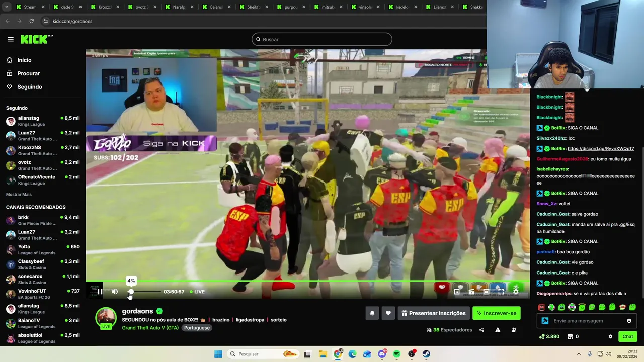644x362 pixels.
Task: Open Classybeef recommended channel
Action: pyautogui.click(x=43, y=264)
